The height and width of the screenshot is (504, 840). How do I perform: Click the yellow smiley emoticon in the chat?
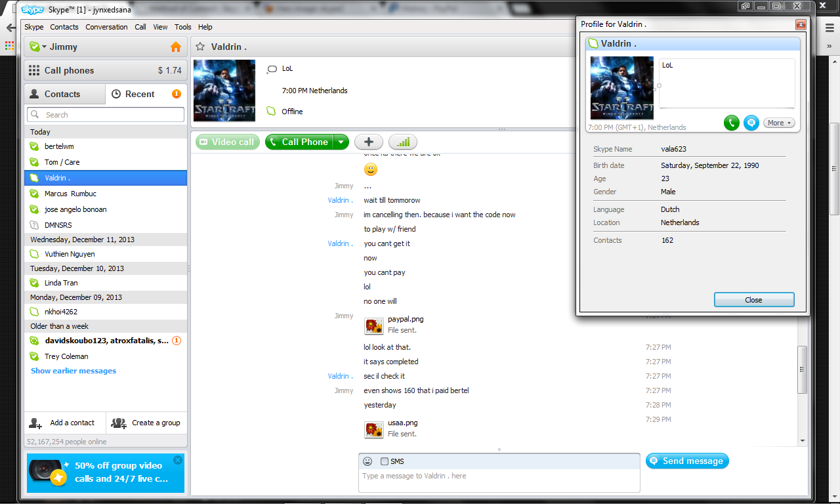point(371,170)
